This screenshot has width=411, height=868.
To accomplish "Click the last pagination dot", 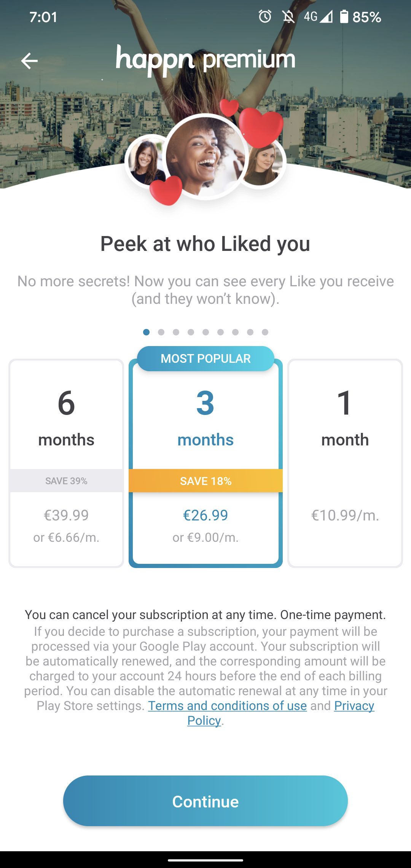I will 265,332.
